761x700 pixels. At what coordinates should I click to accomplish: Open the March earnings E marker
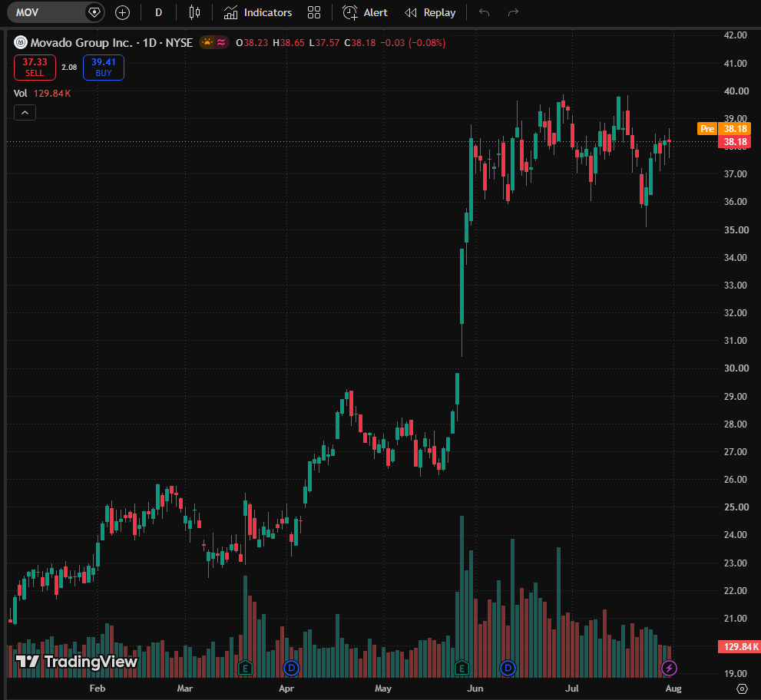tap(245, 669)
